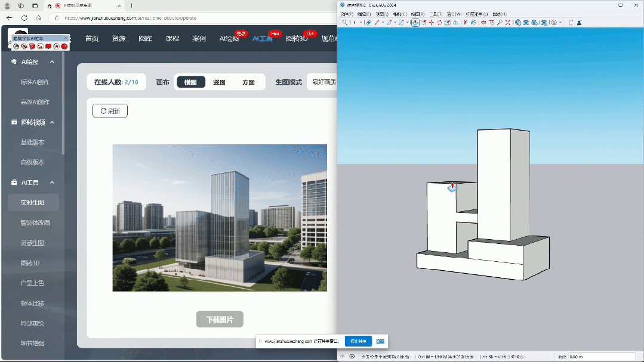Viewport: 644px width, 362px height.
Task: Click the user account icon in SketchUp
Action: pos(554,23)
